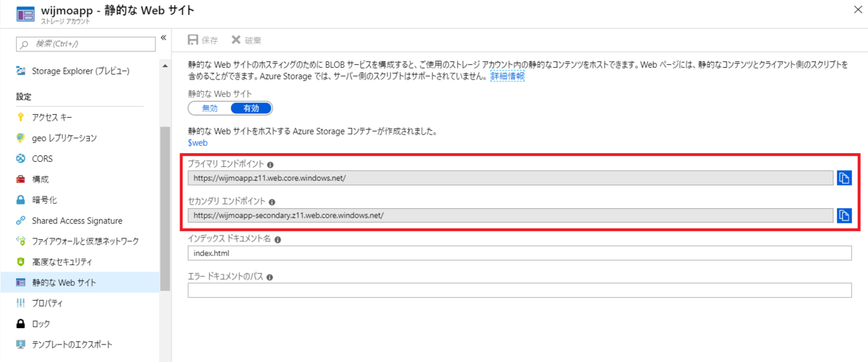This screenshot has height=362, width=868.
Task: Click the sidebar vertical scrollbar
Action: click(x=165, y=210)
